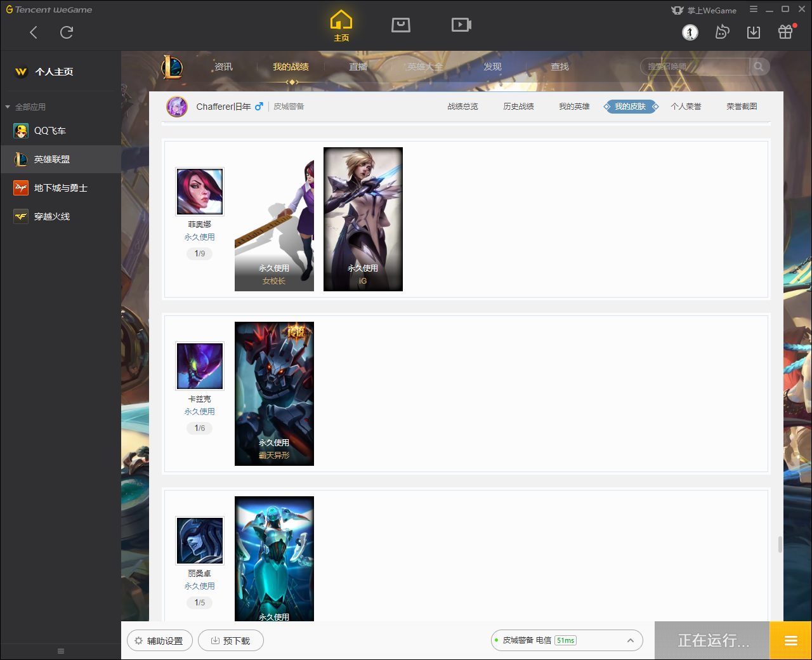Open the download manager icon
Viewport: 812px width, 660px height.
coord(754,32)
